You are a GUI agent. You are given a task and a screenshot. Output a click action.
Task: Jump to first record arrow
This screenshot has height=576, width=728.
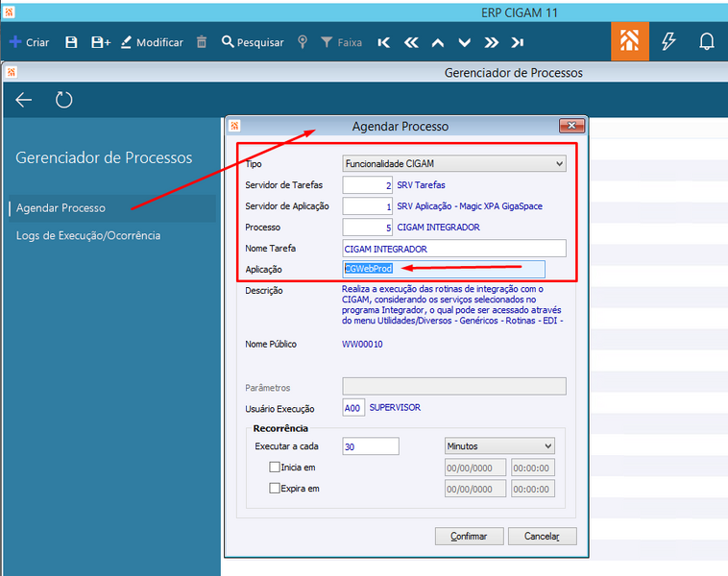tap(383, 42)
